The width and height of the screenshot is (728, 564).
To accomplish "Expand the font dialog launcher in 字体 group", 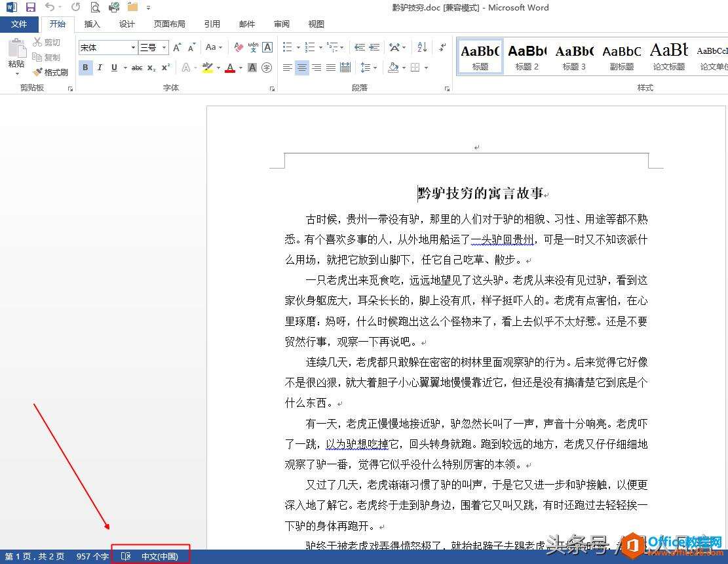I will point(272,89).
